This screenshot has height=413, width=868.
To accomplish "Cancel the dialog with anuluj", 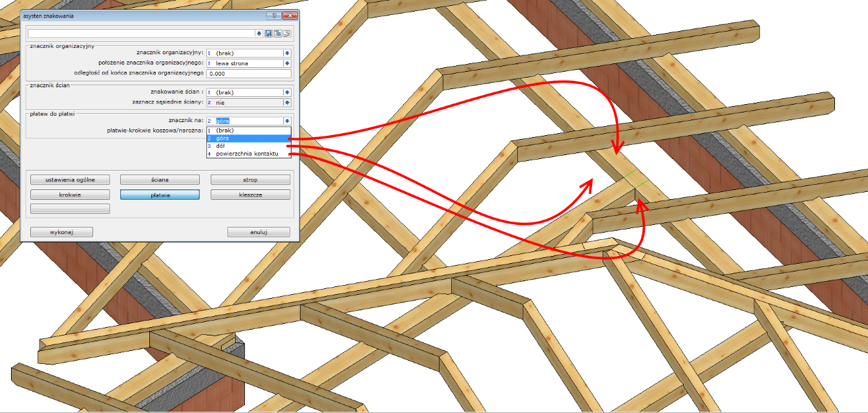I will pos(259,232).
